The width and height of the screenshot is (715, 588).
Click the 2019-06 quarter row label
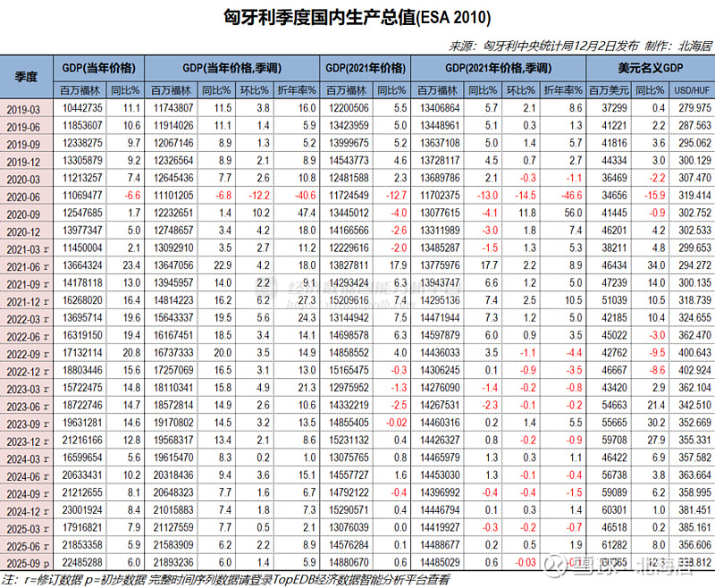click(x=23, y=127)
